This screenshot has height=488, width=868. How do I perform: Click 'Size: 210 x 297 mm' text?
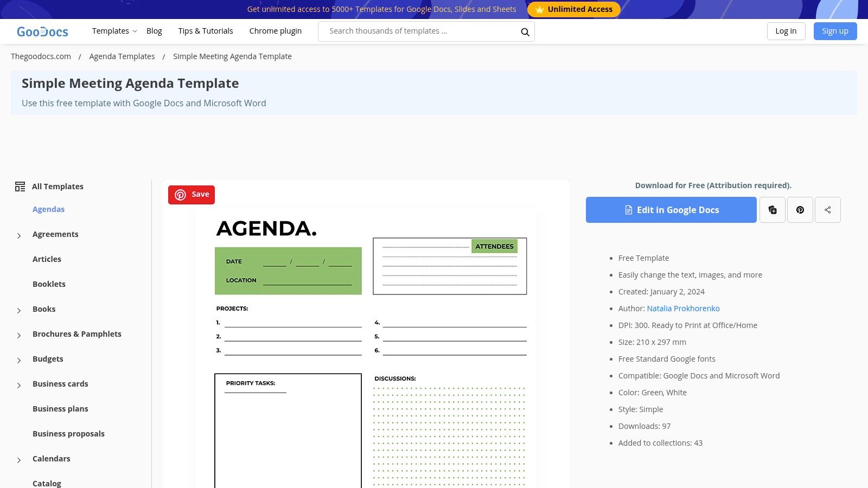[x=652, y=342]
